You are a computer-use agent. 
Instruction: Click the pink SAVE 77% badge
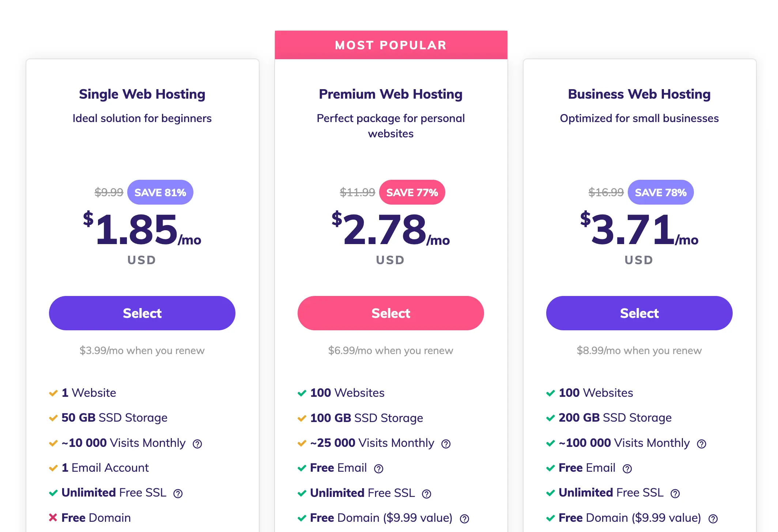click(x=412, y=192)
